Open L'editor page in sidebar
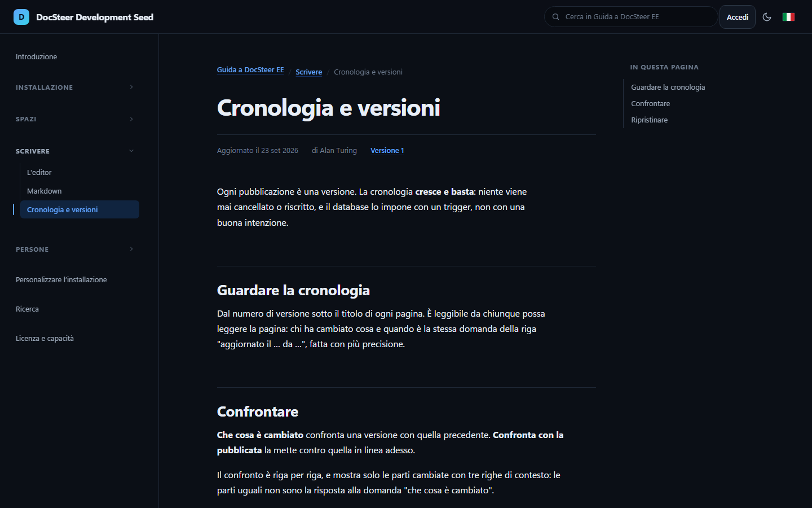The image size is (812, 508). 39,173
